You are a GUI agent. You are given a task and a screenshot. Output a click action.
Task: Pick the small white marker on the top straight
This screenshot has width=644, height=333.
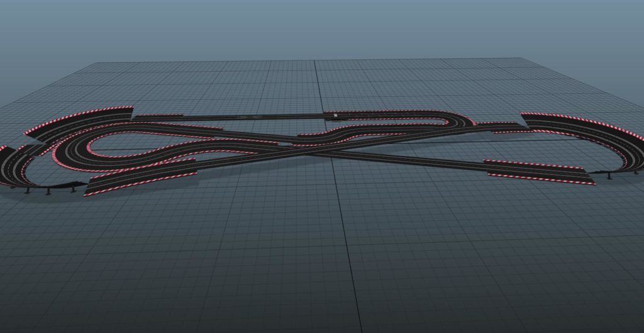[336, 116]
